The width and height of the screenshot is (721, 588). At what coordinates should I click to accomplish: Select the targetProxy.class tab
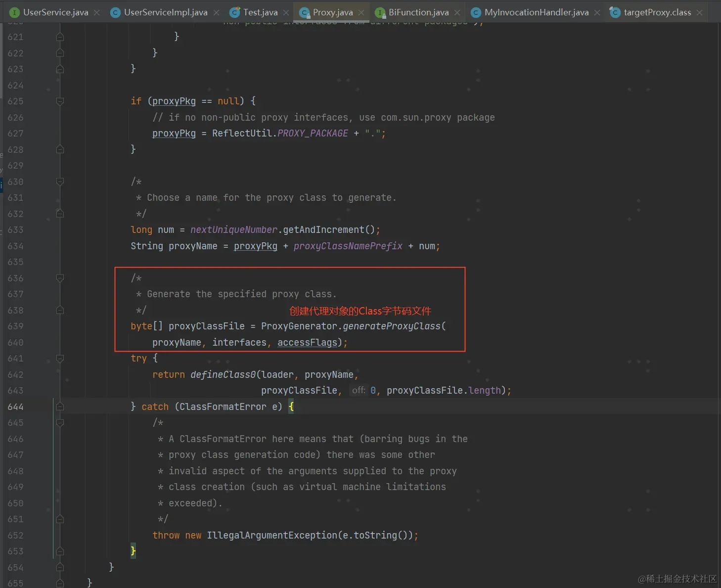tap(657, 12)
